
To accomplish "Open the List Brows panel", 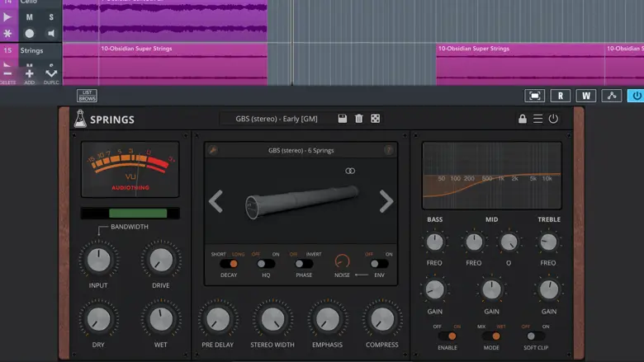I will [87, 96].
